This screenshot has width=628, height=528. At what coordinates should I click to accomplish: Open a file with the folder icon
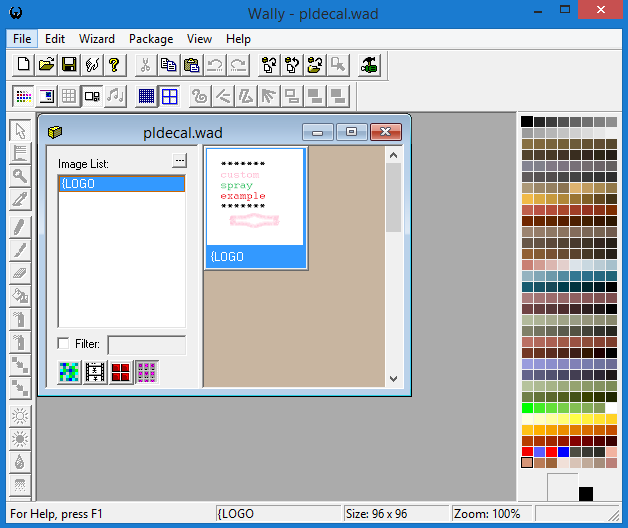click(46, 65)
